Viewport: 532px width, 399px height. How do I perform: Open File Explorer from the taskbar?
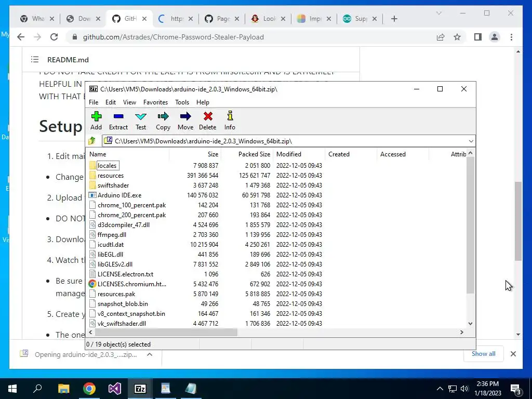tap(63, 389)
